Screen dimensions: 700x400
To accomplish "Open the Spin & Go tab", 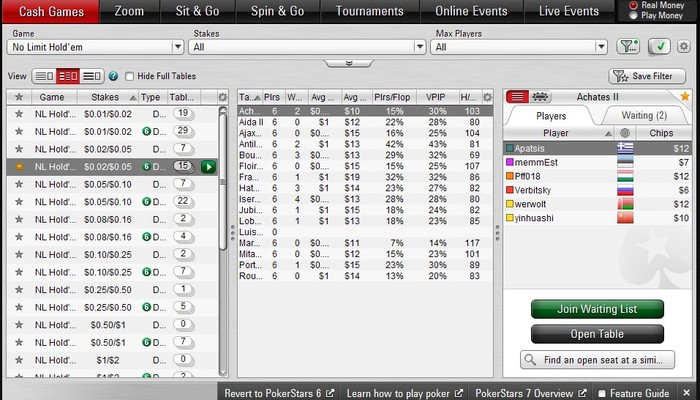I will (x=277, y=11).
